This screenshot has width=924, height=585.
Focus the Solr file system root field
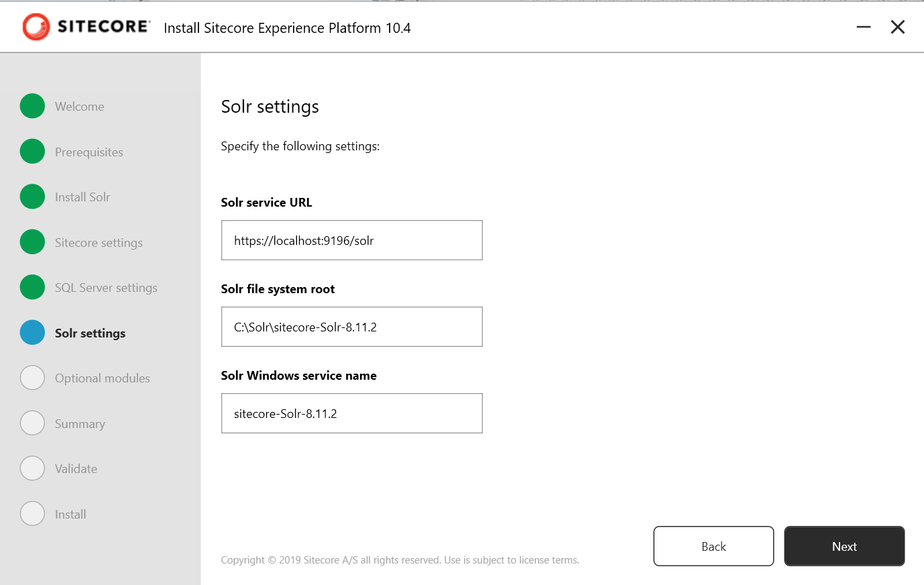(352, 327)
